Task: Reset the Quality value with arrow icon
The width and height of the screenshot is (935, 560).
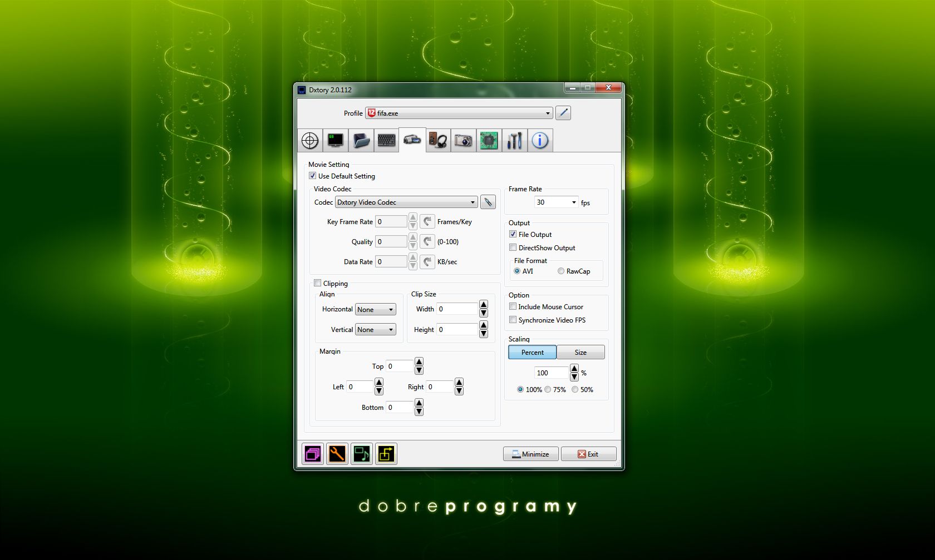Action: pos(427,241)
